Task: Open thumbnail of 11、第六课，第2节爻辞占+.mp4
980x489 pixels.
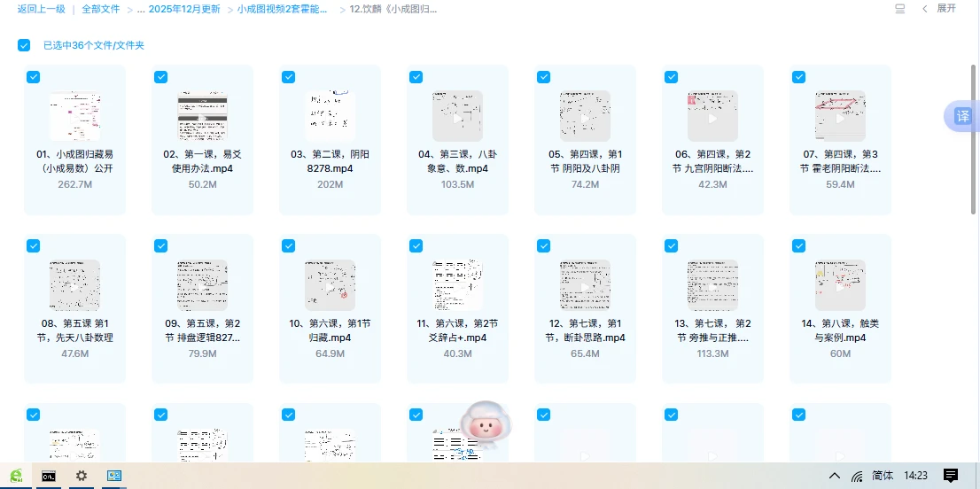Action: pos(457,285)
